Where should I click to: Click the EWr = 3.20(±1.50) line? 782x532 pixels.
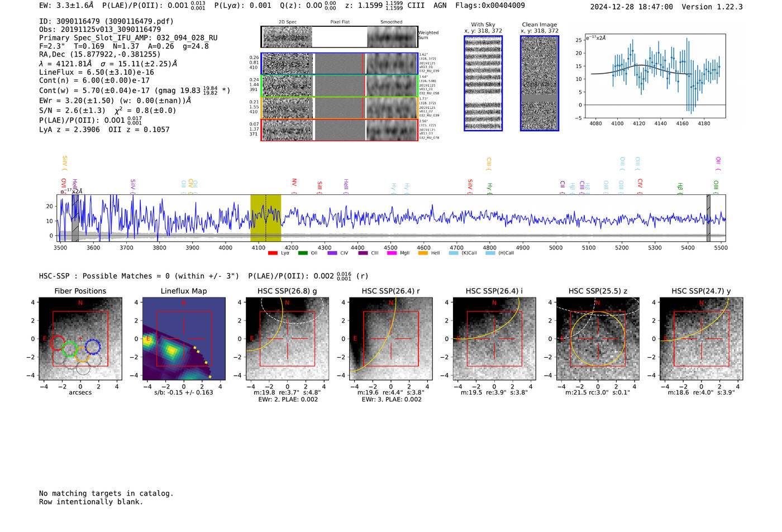click(x=115, y=100)
